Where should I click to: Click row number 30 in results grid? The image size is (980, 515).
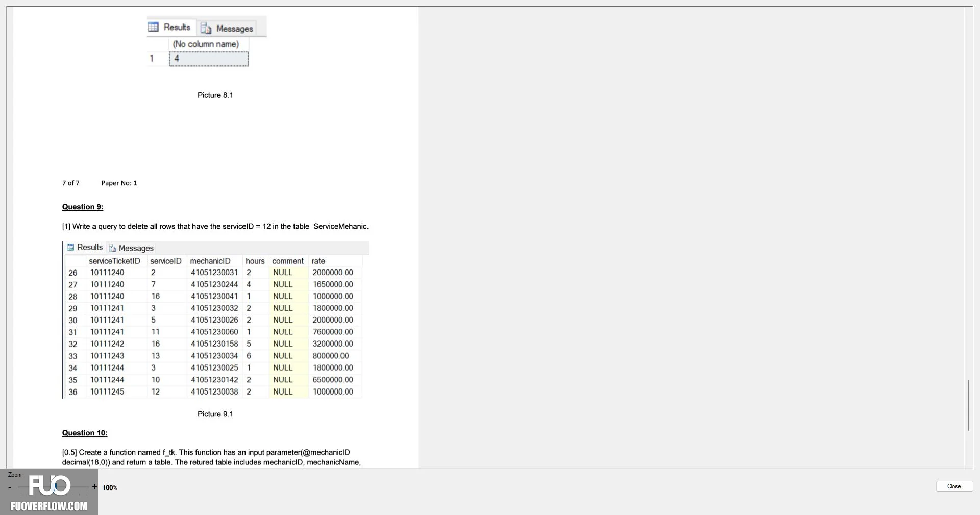(x=73, y=321)
